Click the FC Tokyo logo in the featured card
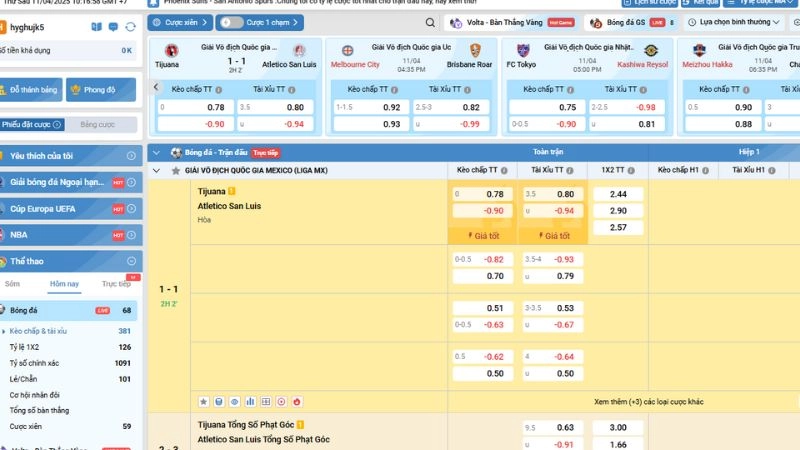The image size is (800, 450). tap(523, 50)
